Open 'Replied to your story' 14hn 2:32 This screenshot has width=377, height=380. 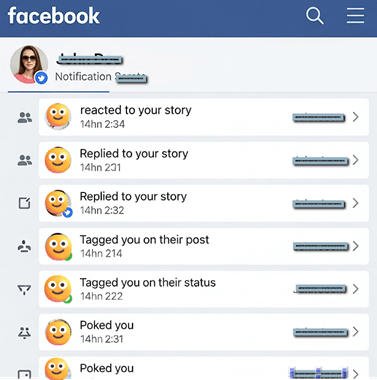pyautogui.click(x=204, y=203)
